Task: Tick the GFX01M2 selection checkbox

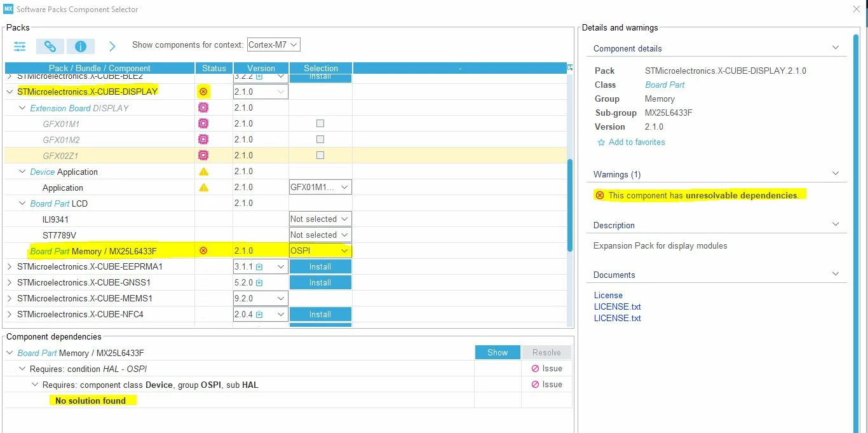Action: [320, 139]
